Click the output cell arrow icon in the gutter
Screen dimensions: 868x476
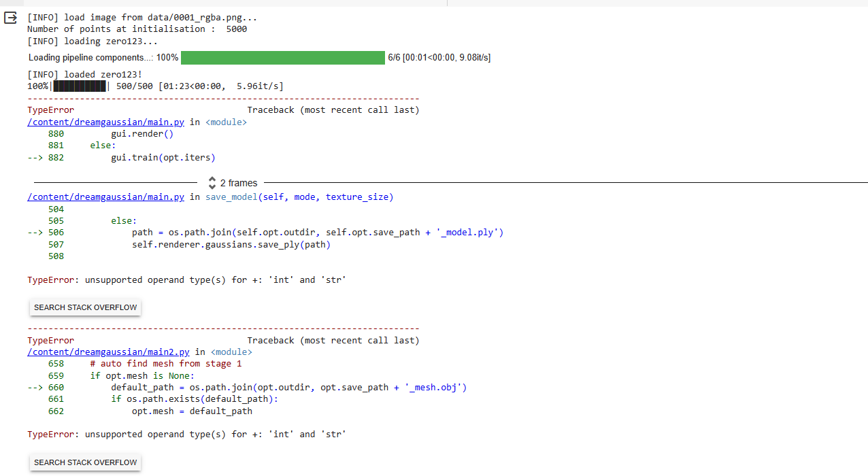click(x=10, y=18)
